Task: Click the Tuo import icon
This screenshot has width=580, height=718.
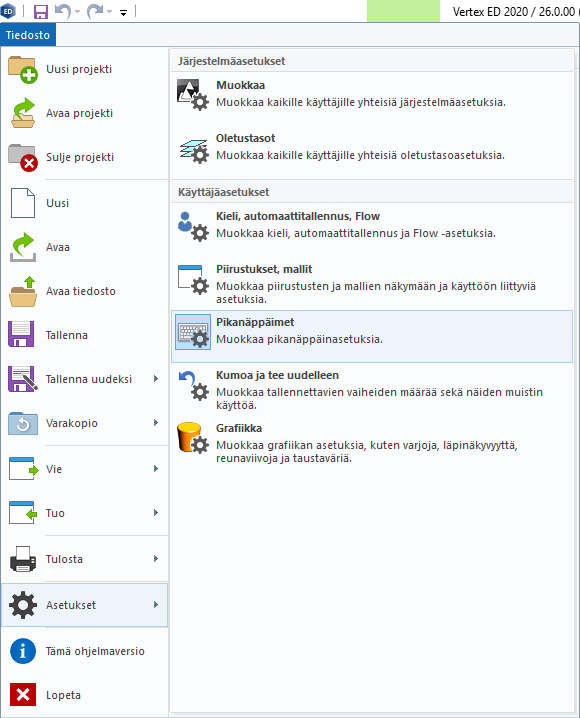Action: [22, 512]
